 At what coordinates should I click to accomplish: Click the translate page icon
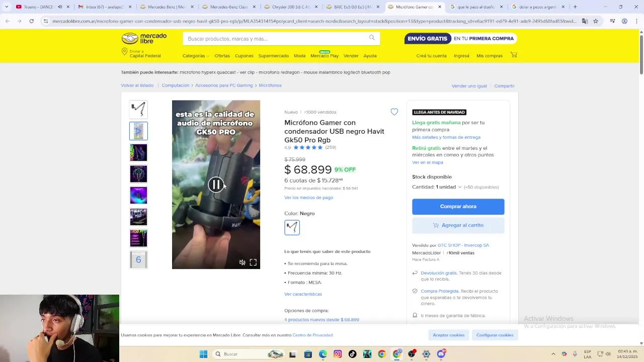pyautogui.click(x=585, y=21)
